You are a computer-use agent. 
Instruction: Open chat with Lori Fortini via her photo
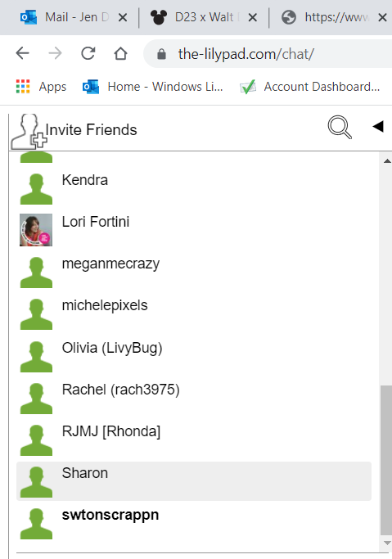pyautogui.click(x=36, y=230)
